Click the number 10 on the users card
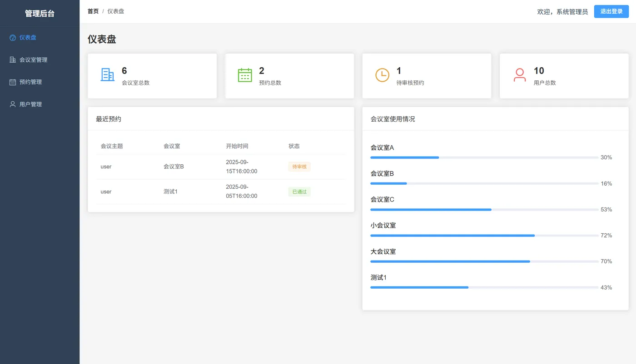The height and width of the screenshot is (364, 636). click(539, 71)
